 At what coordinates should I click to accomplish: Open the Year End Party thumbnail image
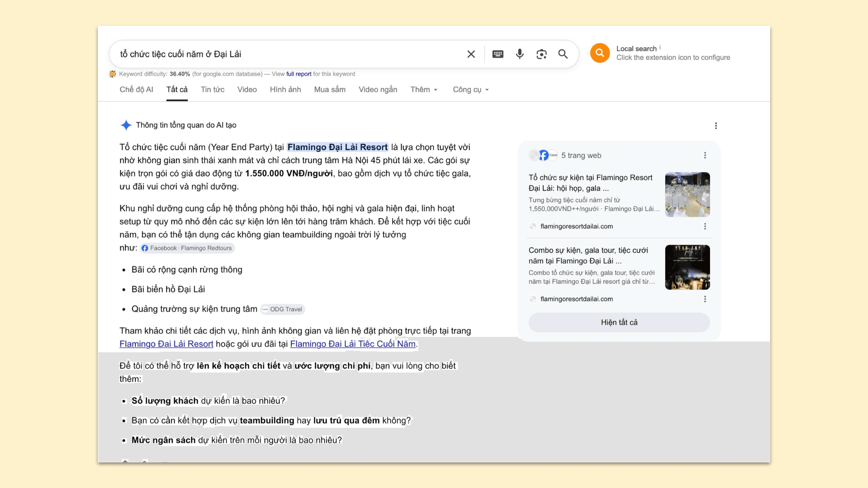687,267
